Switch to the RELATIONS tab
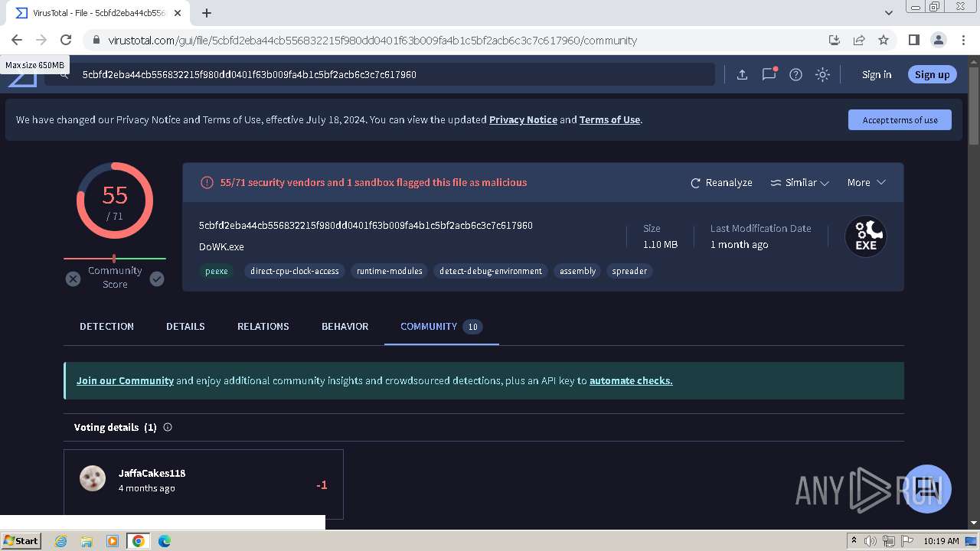 (x=263, y=326)
